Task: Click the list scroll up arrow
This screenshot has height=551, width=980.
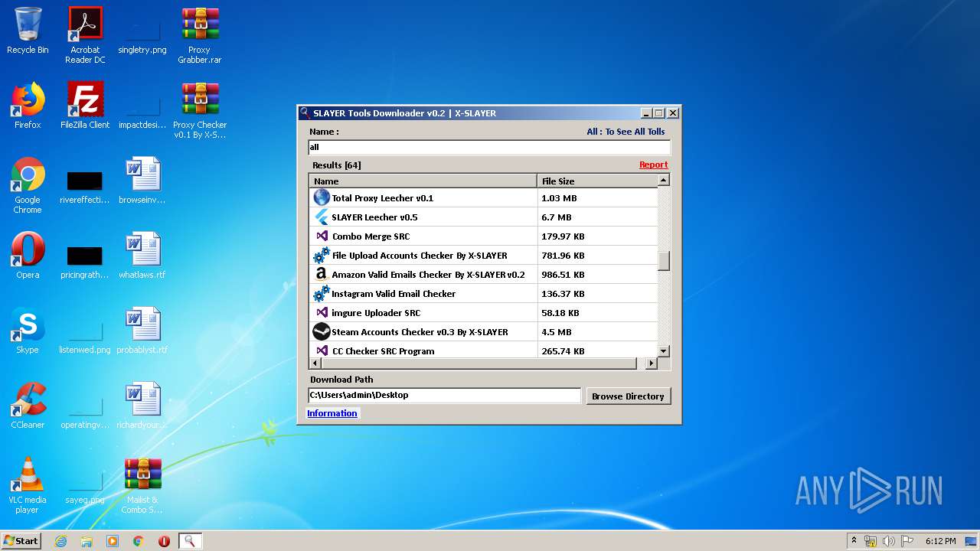Action: pos(664,180)
